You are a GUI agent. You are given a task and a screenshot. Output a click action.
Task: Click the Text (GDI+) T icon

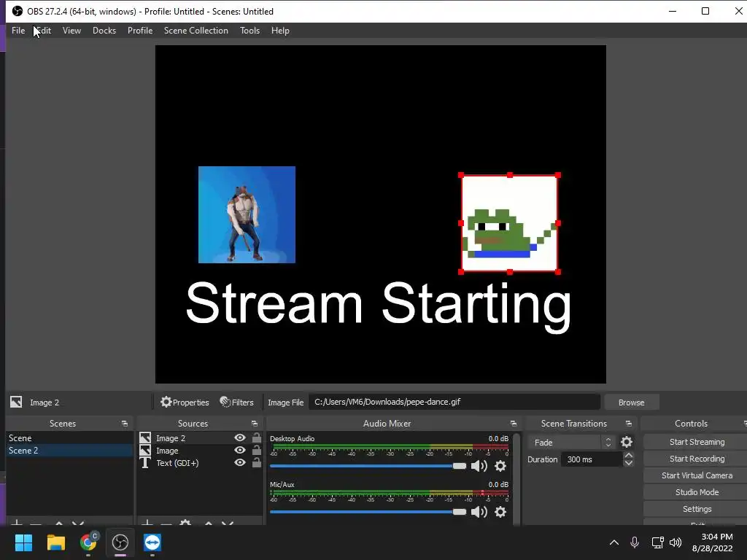point(145,463)
